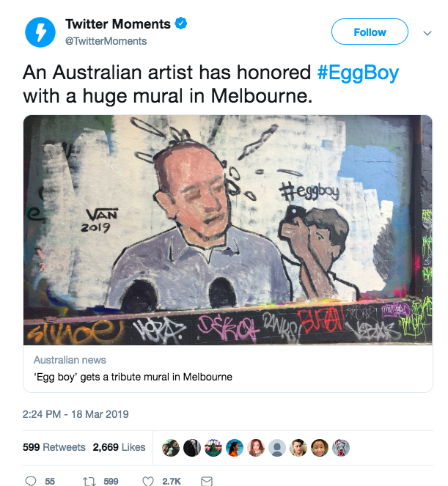Image resolution: width=448 pixels, height=486 pixels.
Task: Like the tweet with the heart icon
Action: click(x=148, y=481)
